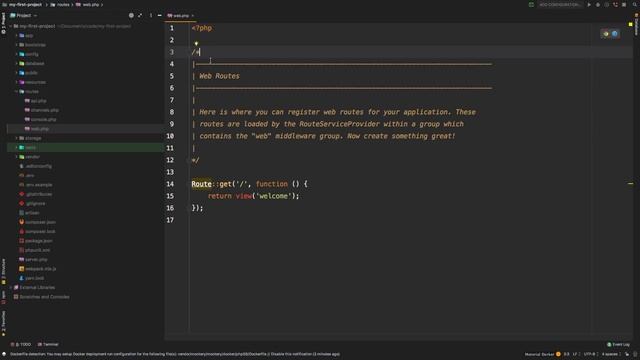This screenshot has height=360, width=640.
Task: Click the Dockerfile detection notification in status bar
Action: coord(175,354)
